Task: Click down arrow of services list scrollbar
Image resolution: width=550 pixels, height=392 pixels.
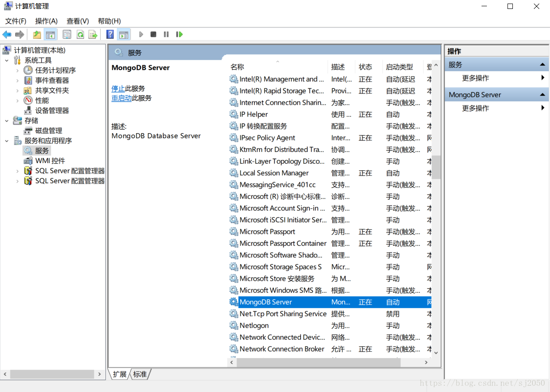Action: pos(436,353)
